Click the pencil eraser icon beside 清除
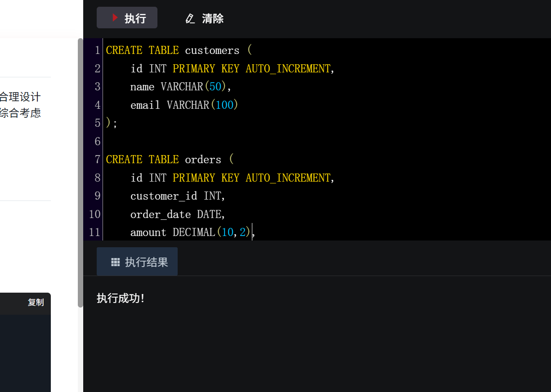 190,18
